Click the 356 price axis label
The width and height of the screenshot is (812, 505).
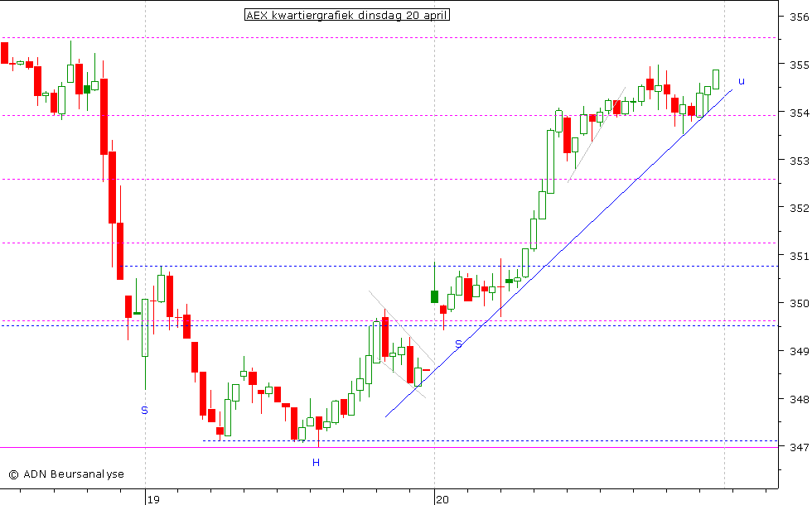[799, 17]
